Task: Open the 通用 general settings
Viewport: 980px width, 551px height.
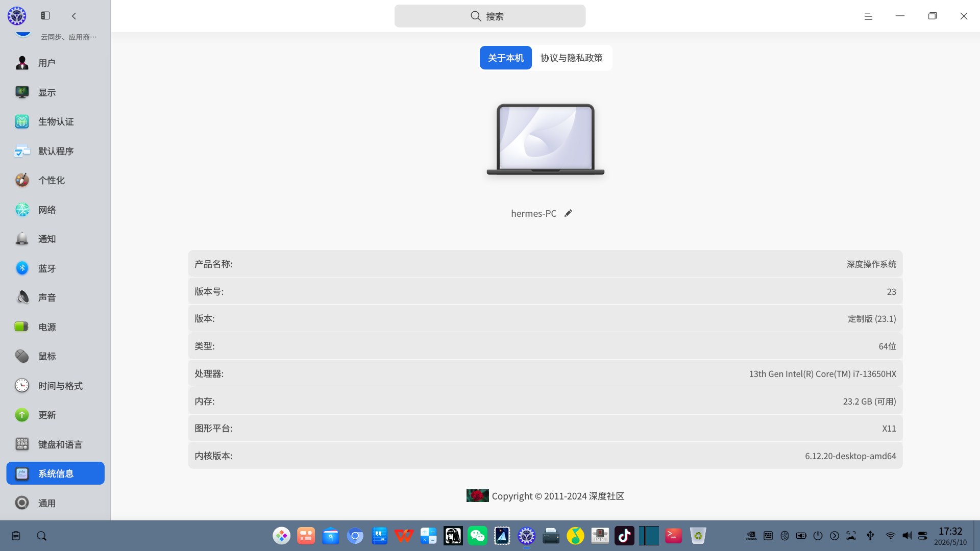Action: (x=55, y=503)
